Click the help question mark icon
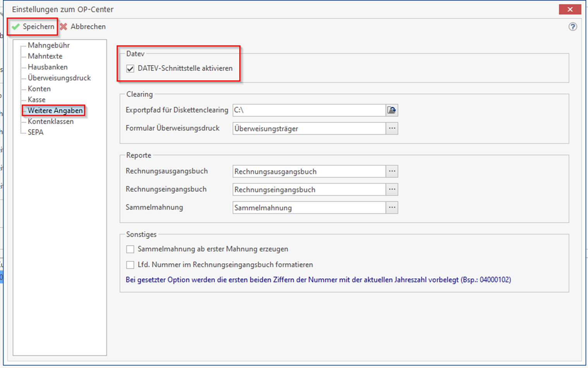The image size is (588, 368). coord(573,27)
